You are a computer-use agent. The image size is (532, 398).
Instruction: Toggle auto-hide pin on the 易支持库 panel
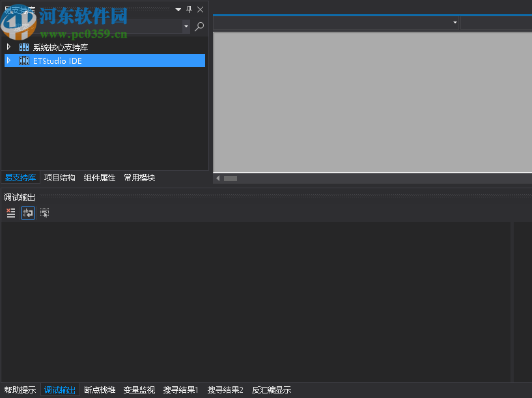tap(189, 9)
